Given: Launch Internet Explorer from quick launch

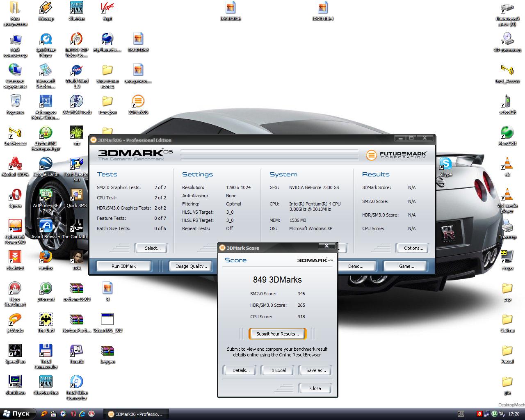Looking at the screenshot, I should pyautogui.click(x=82, y=414).
